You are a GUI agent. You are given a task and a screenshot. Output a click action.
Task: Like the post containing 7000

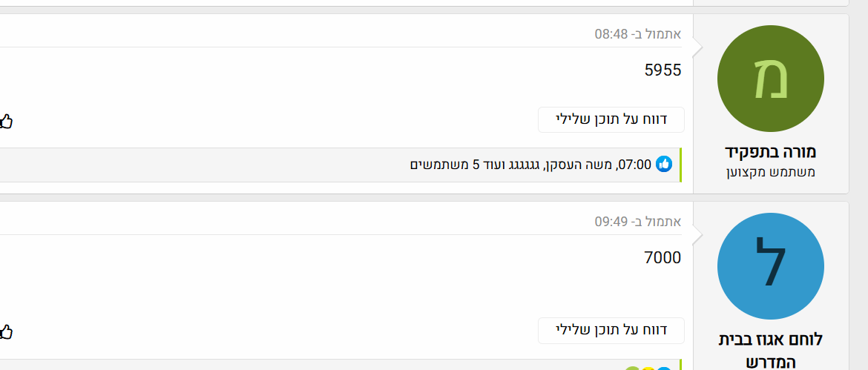[x=6, y=331]
